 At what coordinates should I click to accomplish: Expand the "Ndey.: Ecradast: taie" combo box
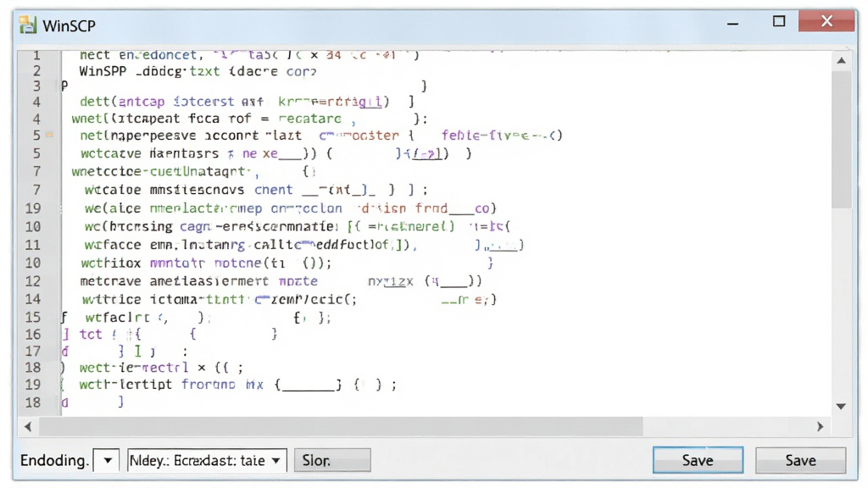(207, 460)
